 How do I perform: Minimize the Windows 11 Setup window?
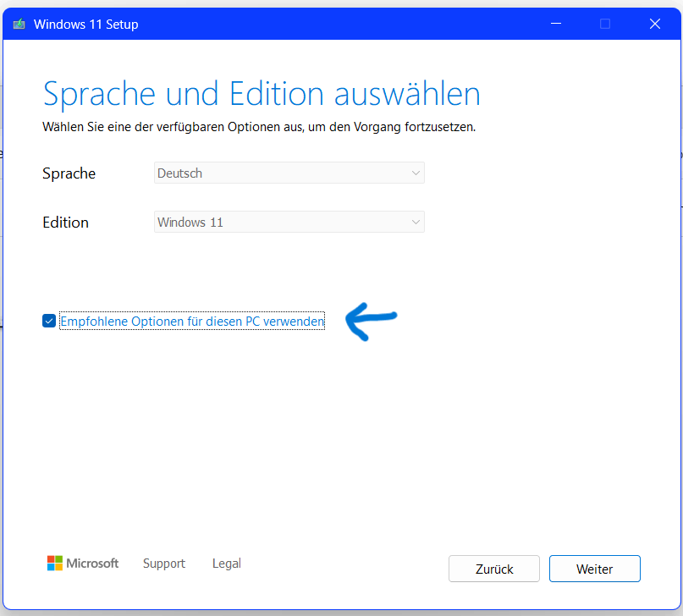click(x=556, y=24)
